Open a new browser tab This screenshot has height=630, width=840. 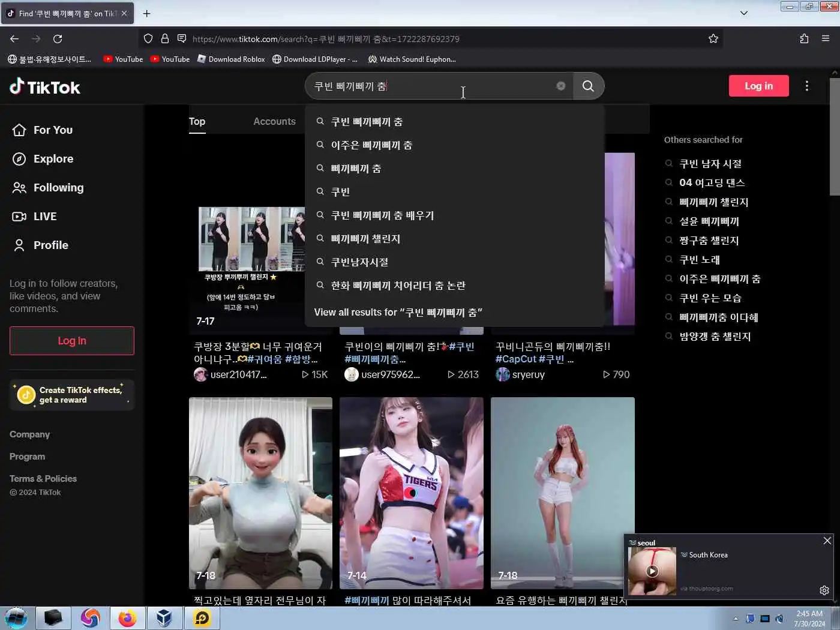click(147, 13)
